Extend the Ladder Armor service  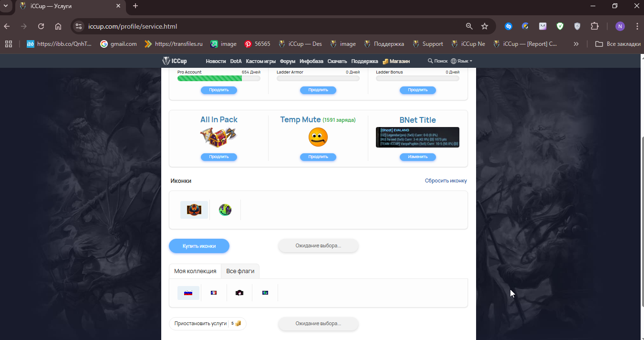tap(318, 90)
